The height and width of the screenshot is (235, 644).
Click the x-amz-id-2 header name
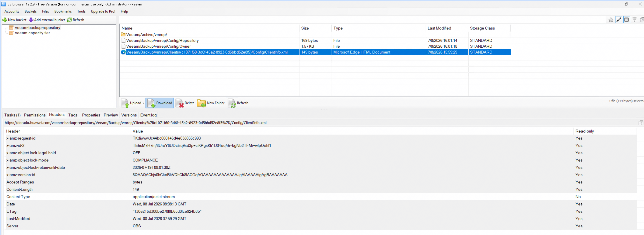[x=16, y=145]
